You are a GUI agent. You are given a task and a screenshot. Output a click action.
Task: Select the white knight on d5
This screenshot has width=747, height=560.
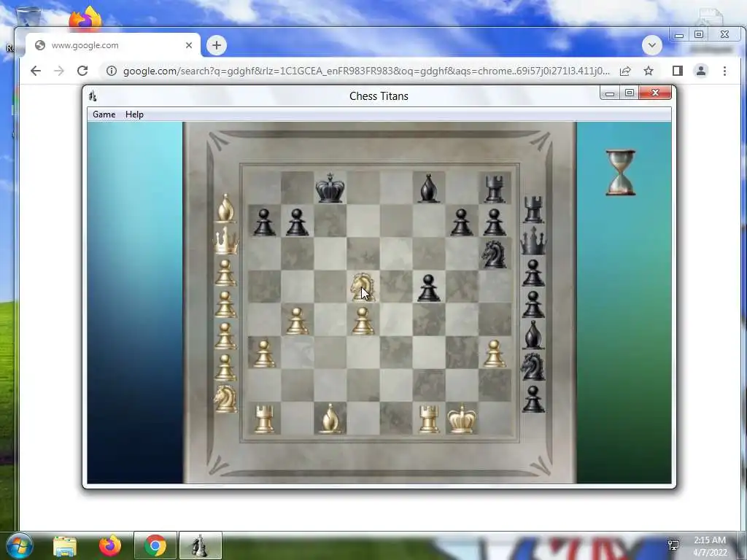click(363, 287)
